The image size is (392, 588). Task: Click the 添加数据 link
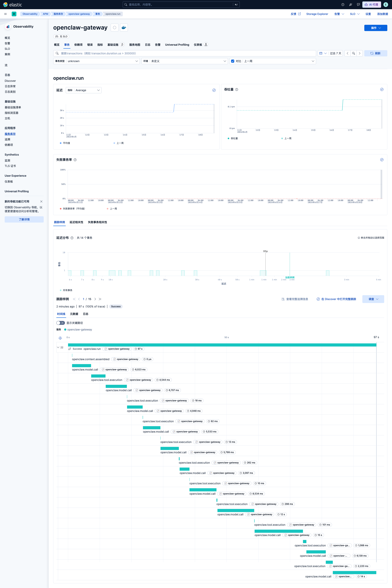[383, 14]
